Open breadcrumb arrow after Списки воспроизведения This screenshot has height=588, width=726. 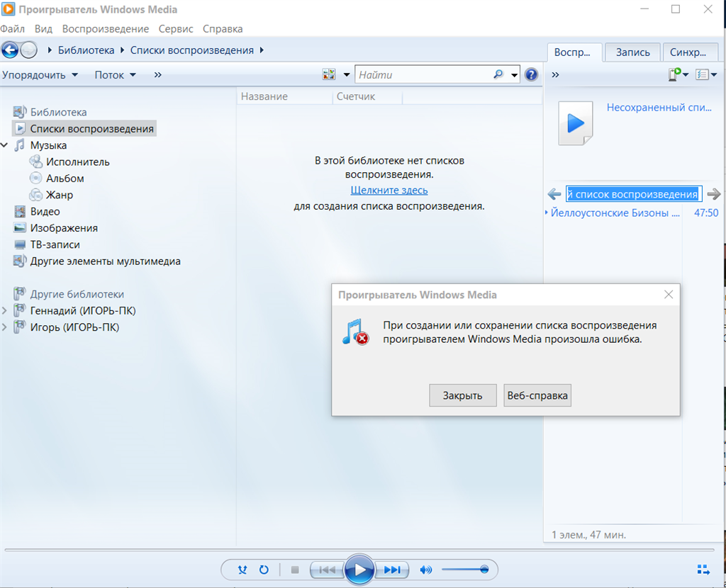tap(262, 50)
